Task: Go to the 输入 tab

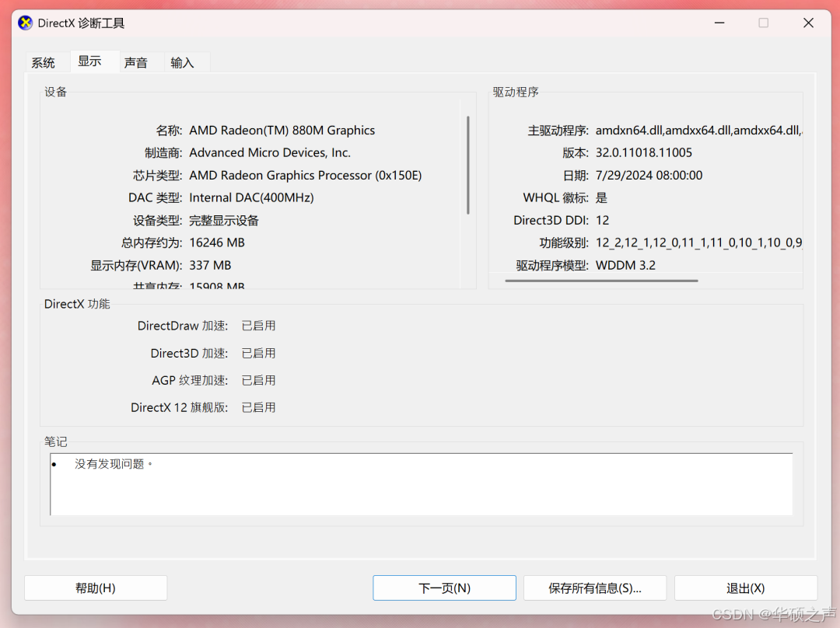Action: click(x=182, y=63)
